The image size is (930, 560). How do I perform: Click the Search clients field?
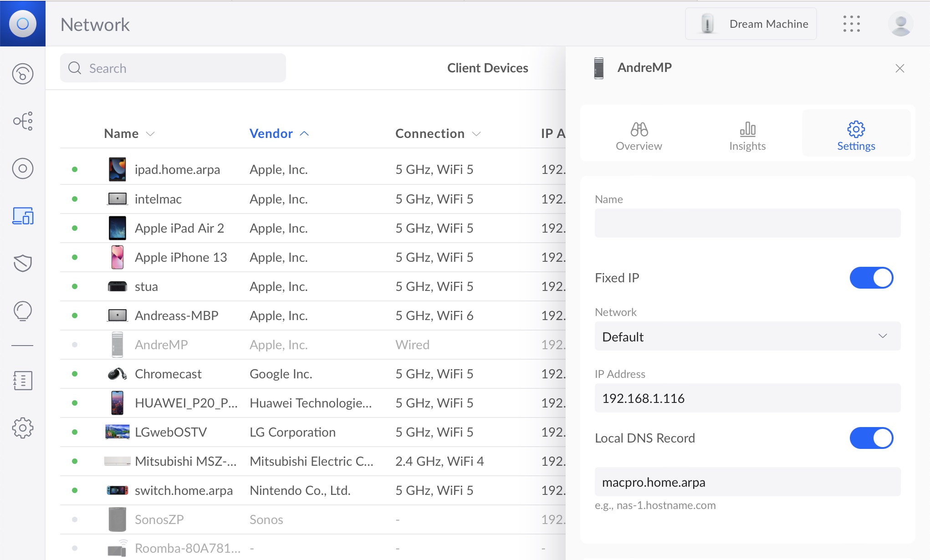point(173,68)
